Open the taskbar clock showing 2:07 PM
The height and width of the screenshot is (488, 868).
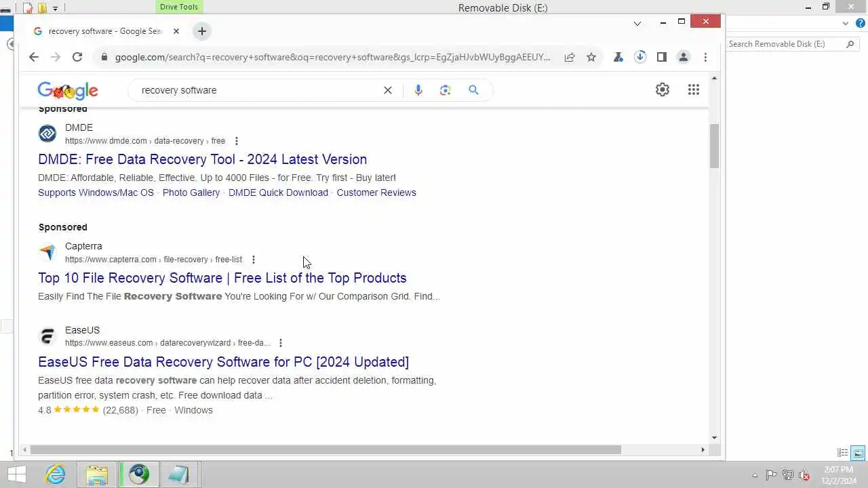840,475
